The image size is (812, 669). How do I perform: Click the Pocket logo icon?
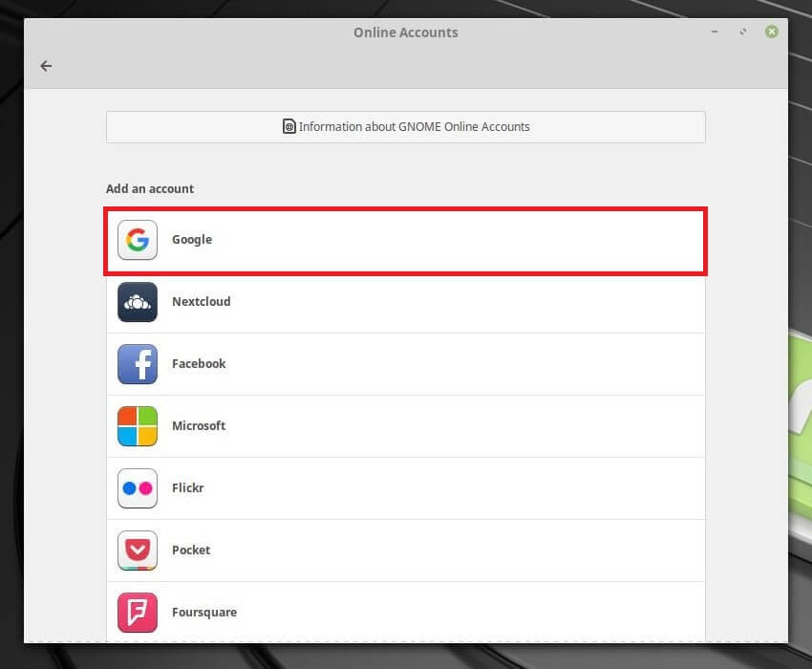(138, 550)
